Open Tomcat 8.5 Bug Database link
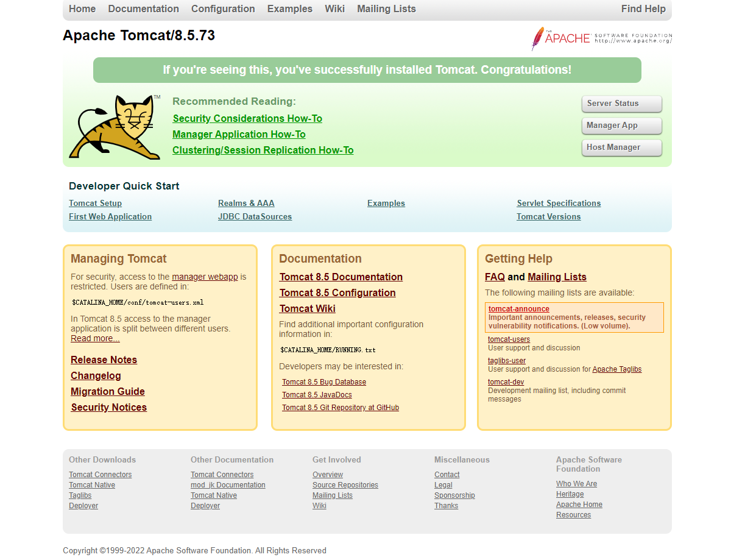The image size is (731, 560). pyautogui.click(x=324, y=382)
